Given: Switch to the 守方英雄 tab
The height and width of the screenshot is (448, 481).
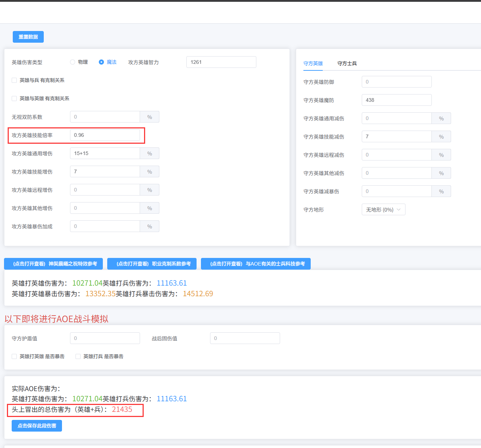Looking at the screenshot, I should pos(313,63).
